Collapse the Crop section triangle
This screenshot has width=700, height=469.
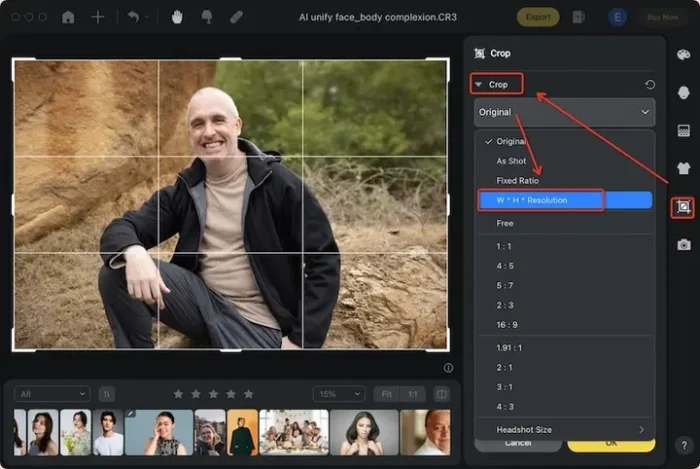pos(480,85)
